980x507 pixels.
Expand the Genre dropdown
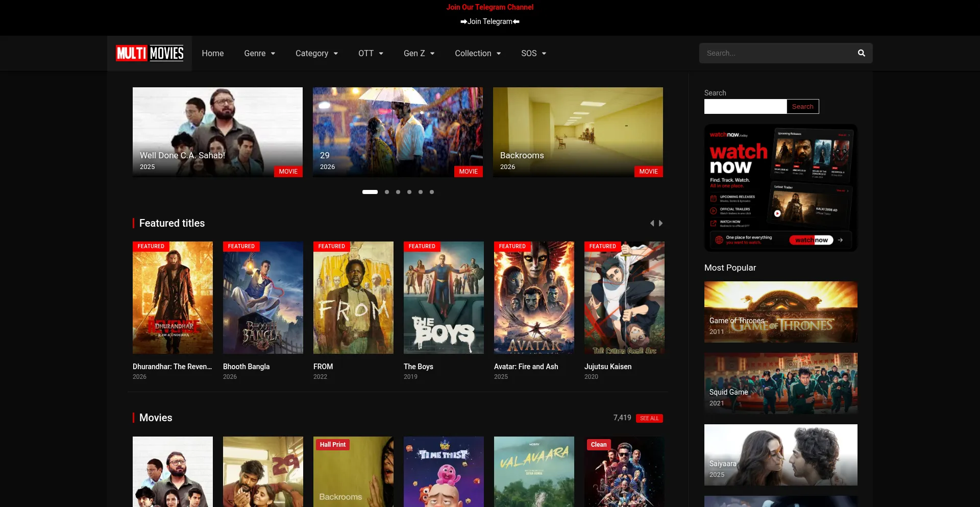(x=259, y=53)
